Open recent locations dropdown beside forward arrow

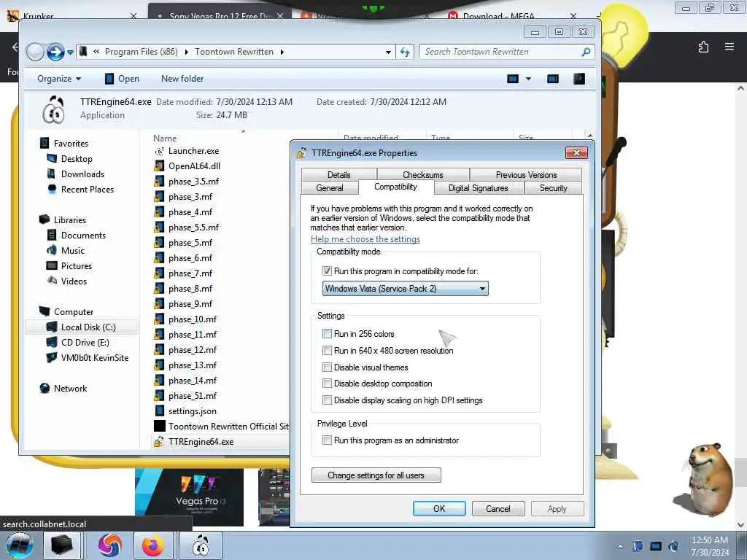coord(70,52)
